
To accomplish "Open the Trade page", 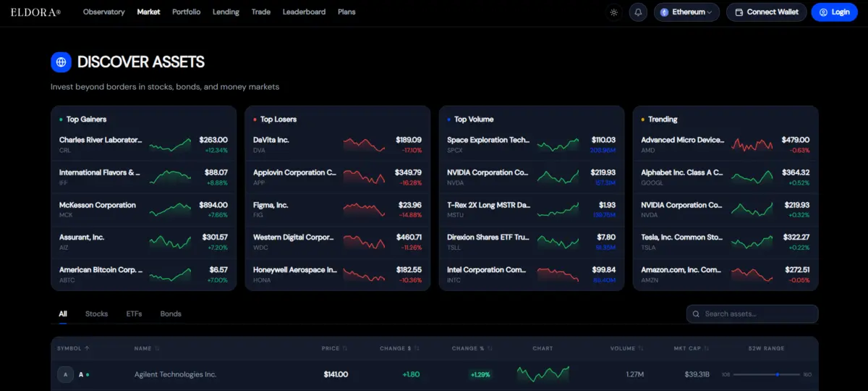I will click(x=261, y=12).
